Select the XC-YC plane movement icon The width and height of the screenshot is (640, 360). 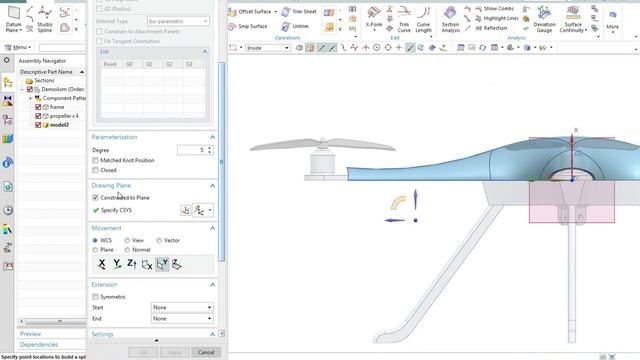176,264
